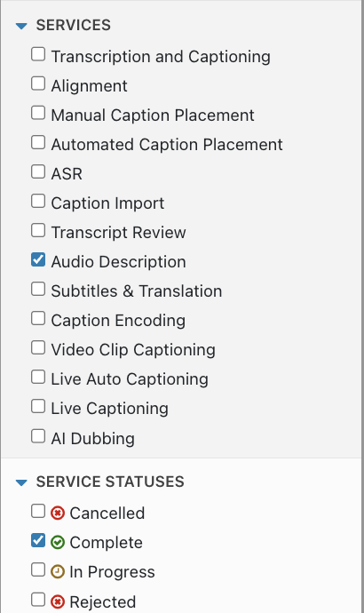This screenshot has width=364, height=613.
Task: Collapse the SERVICE STATUSES section triangle
Action: 21,482
